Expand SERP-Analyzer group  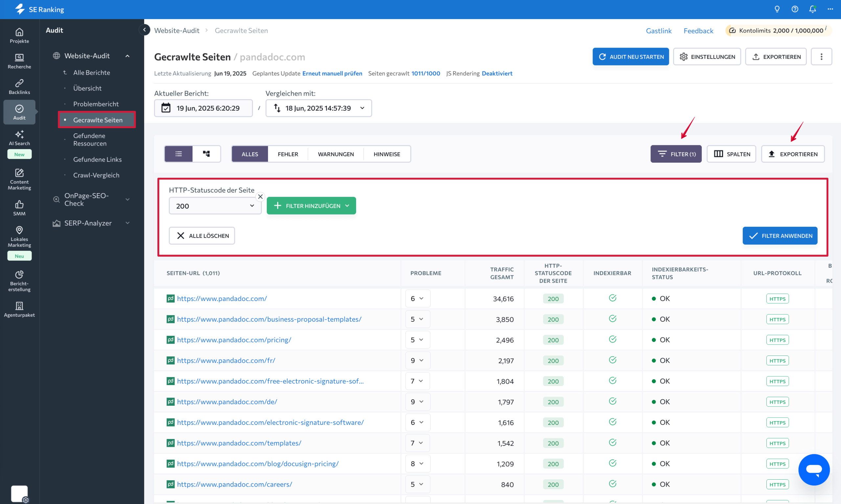(x=128, y=223)
